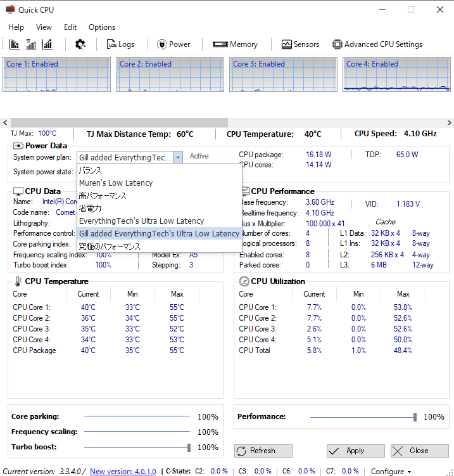Open the Memory toolbar item
The width and height of the screenshot is (454, 476).
235,44
